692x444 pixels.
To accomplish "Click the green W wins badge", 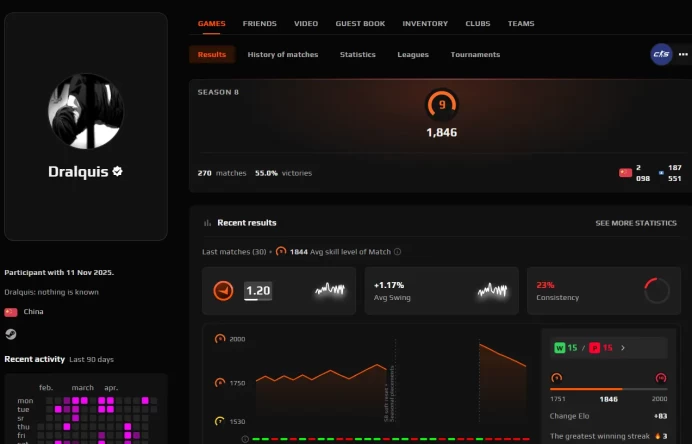I will pos(560,348).
